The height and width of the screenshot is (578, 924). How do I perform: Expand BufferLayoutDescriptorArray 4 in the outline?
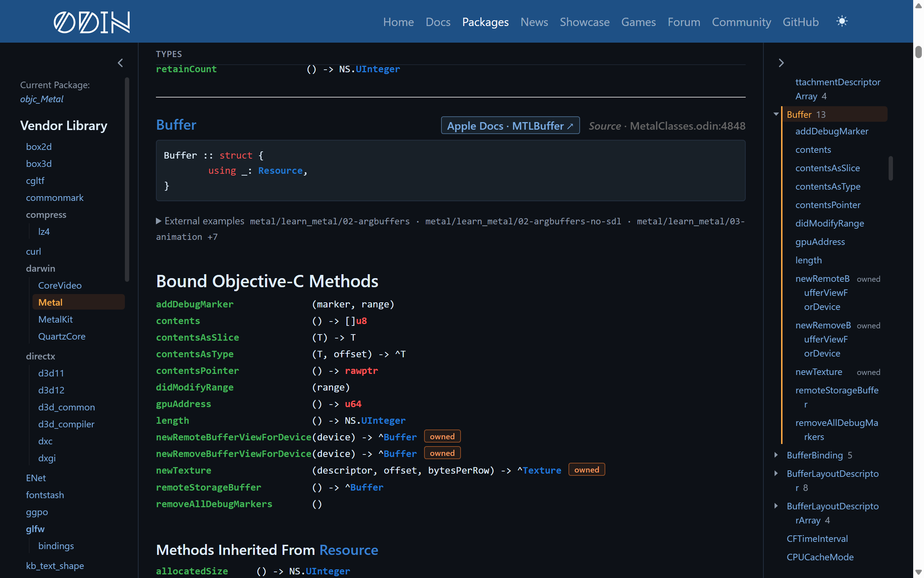tap(776, 506)
